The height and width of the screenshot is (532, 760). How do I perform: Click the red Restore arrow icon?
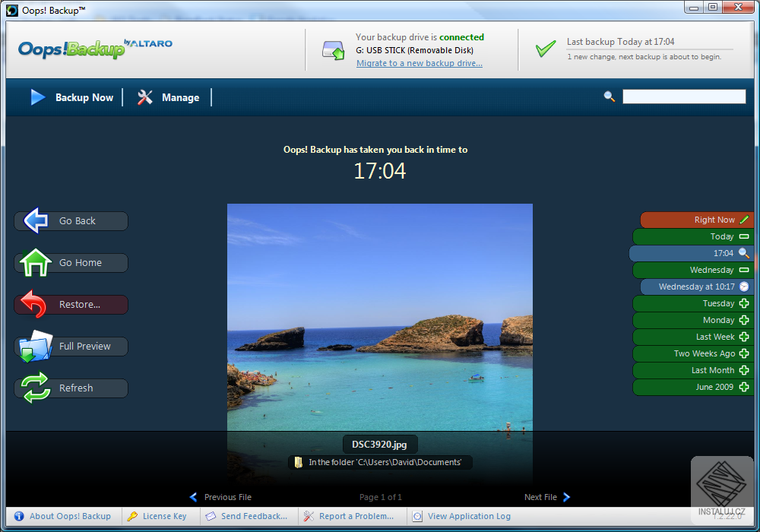point(34,304)
